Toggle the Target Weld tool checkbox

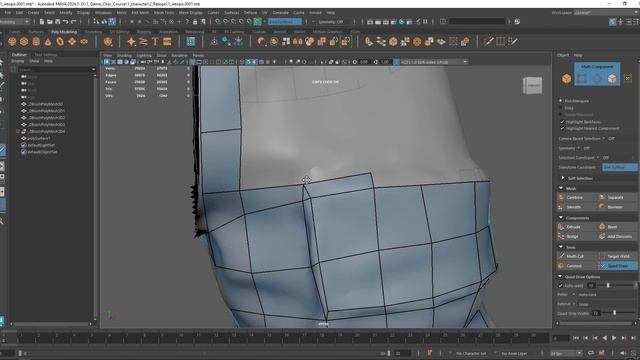pyautogui.click(x=603, y=256)
